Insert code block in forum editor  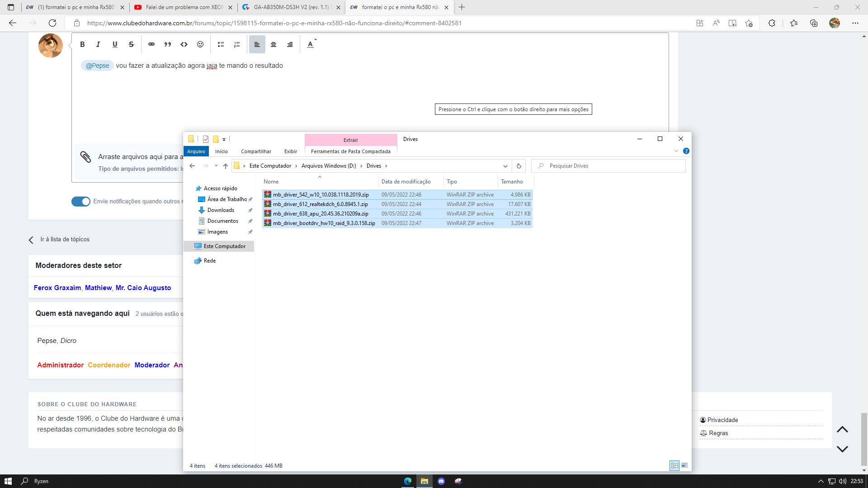pyautogui.click(x=184, y=44)
